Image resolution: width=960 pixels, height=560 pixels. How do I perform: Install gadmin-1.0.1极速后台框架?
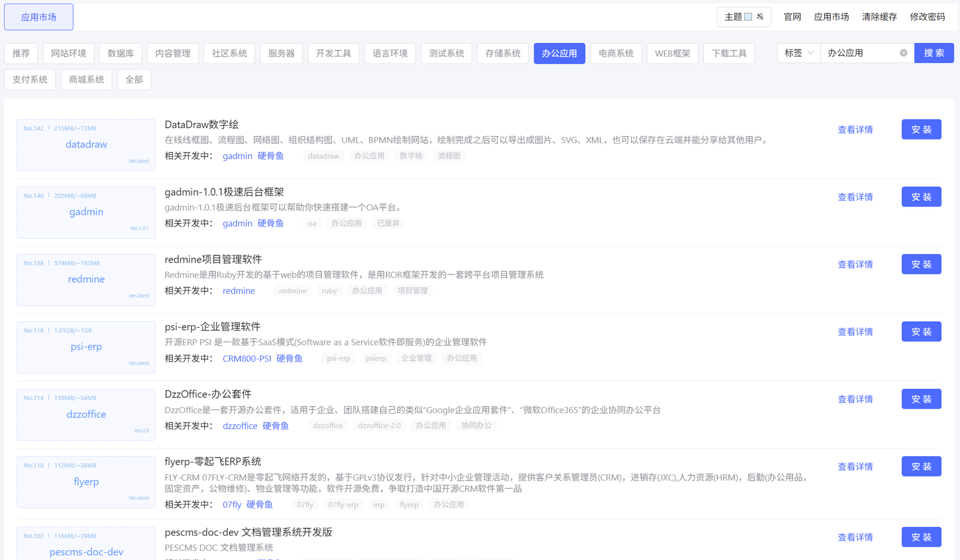pos(921,197)
